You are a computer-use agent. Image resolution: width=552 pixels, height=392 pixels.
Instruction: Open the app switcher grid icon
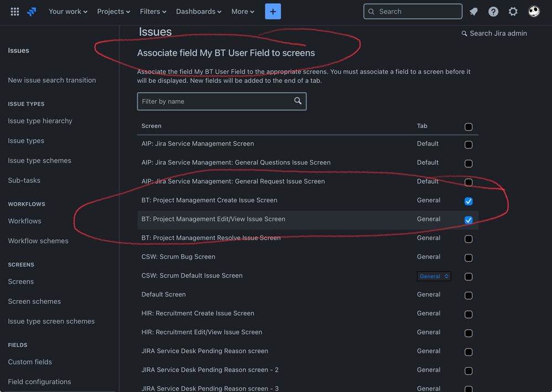pos(15,12)
